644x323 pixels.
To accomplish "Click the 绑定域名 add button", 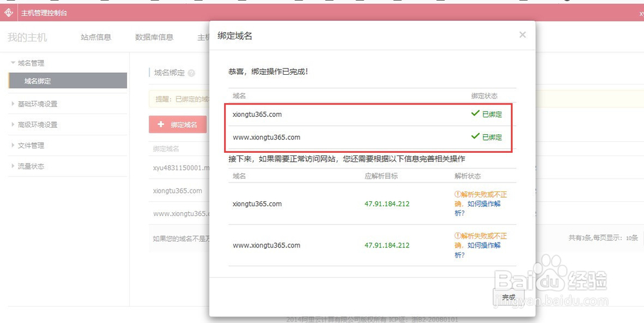I will click(178, 124).
